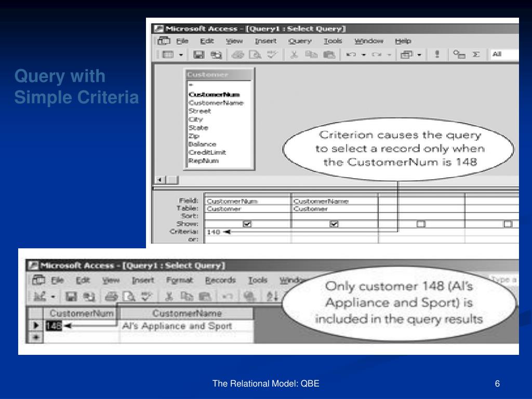The width and height of the screenshot is (532, 399).
Task: Open the Format menu in datasheet window
Action: [x=179, y=280]
